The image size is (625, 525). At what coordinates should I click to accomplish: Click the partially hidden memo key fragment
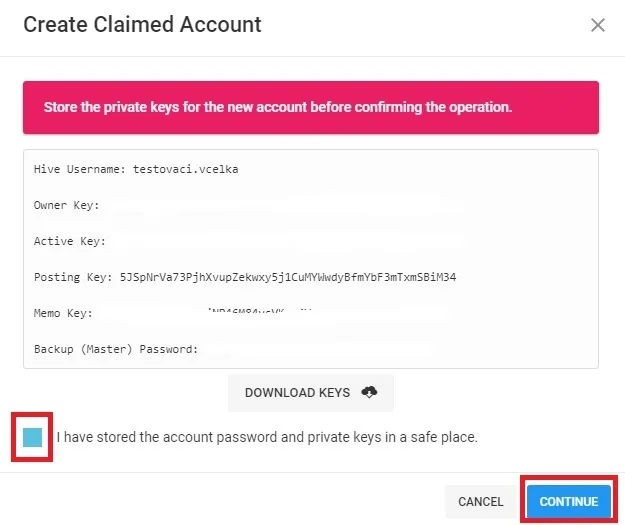[259, 311]
